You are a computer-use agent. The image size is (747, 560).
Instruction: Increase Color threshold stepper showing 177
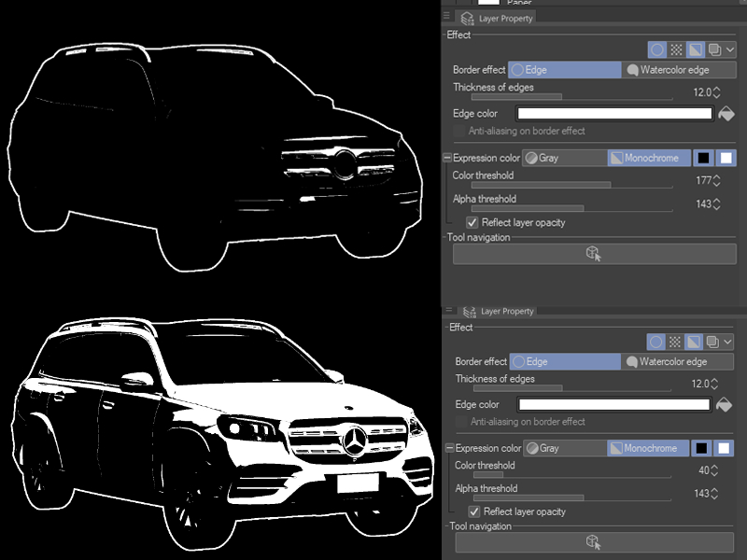point(716,176)
